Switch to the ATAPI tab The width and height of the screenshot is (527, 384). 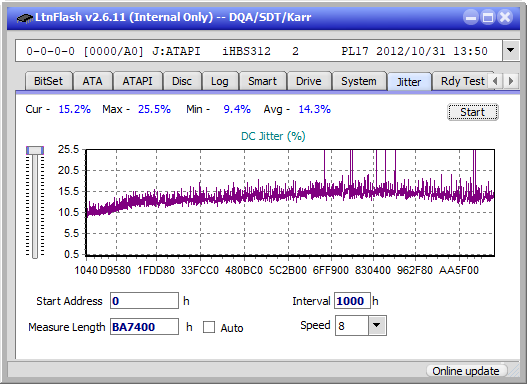pos(137,81)
